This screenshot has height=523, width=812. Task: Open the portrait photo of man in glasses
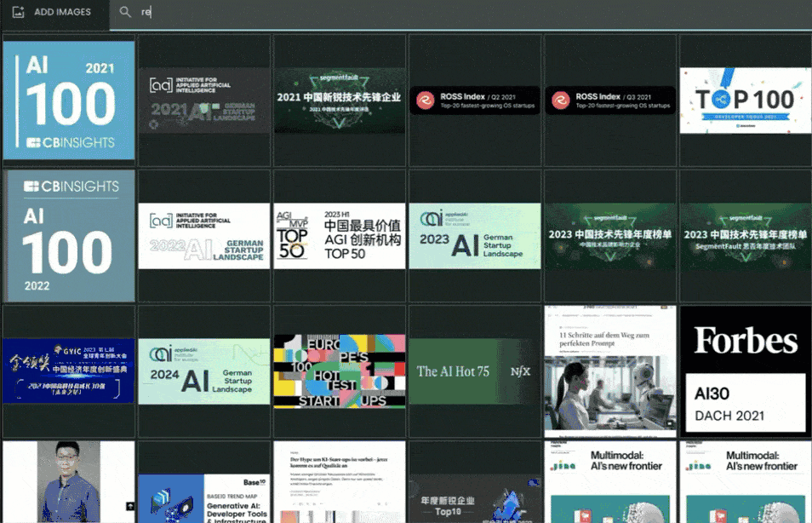coord(69,482)
